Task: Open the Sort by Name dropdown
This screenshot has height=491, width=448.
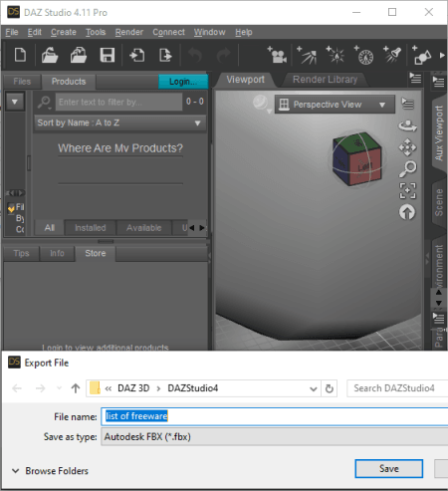Action: point(119,123)
